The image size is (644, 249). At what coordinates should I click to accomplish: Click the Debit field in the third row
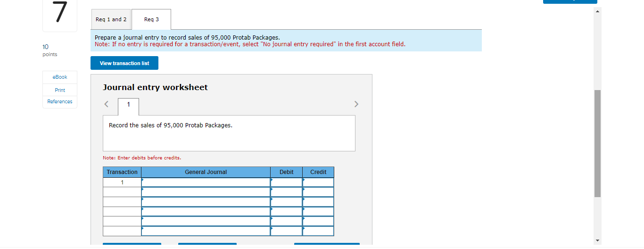(287, 202)
